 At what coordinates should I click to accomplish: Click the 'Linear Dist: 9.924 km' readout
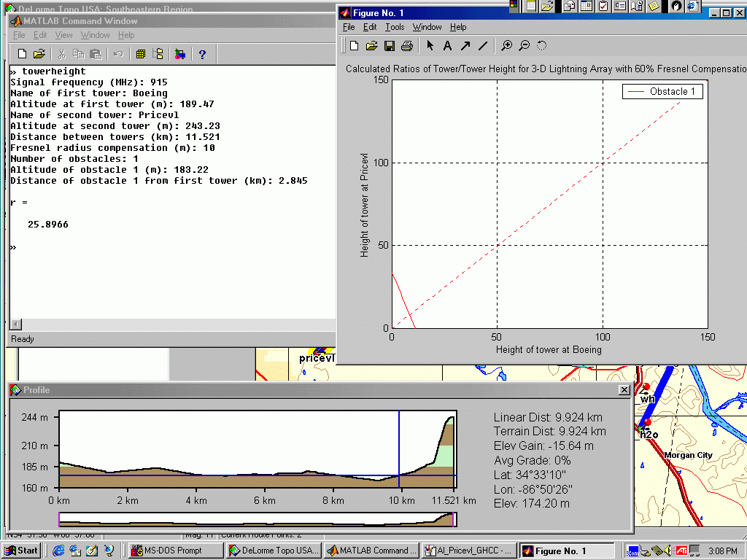click(548, 418)
